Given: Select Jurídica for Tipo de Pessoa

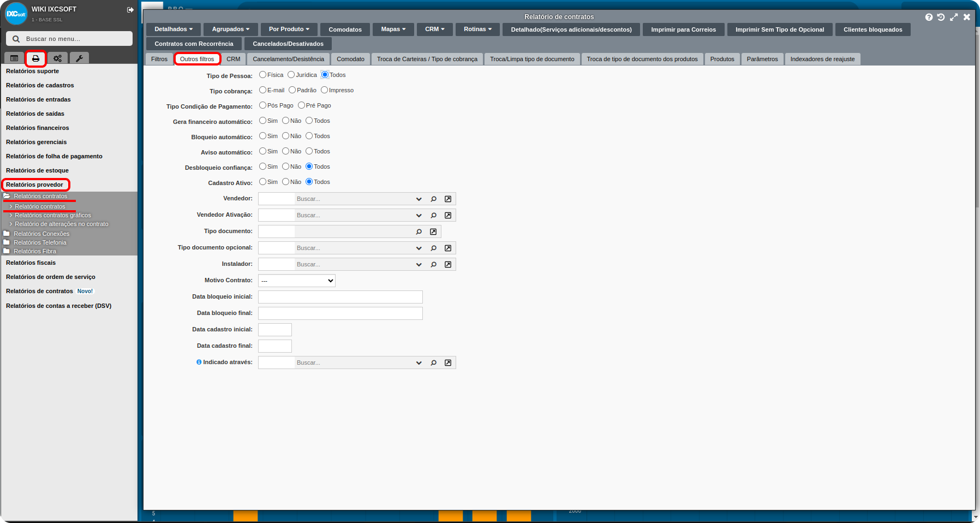Looking at the screenshot, I should point(291,75).
